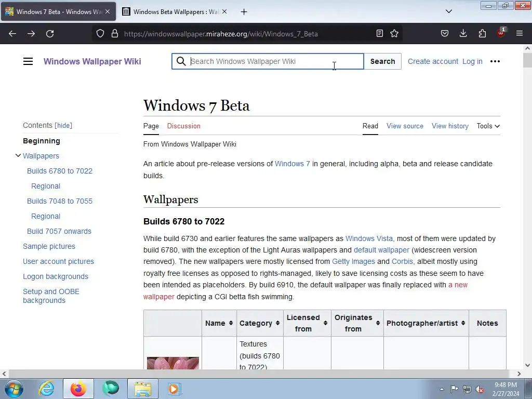532x399 pixels.
Task: Open network status tray icon
Action: pos(467,389)
